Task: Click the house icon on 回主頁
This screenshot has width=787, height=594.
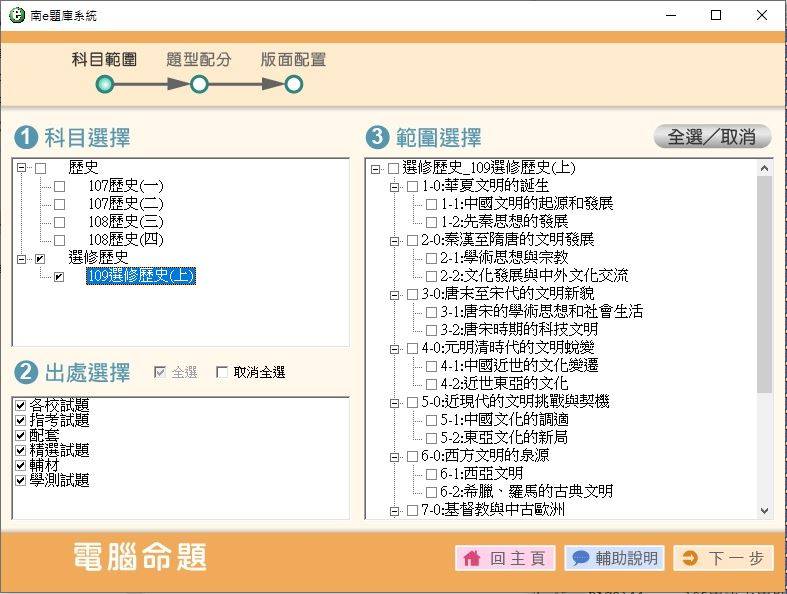Action: pos(471,558)
